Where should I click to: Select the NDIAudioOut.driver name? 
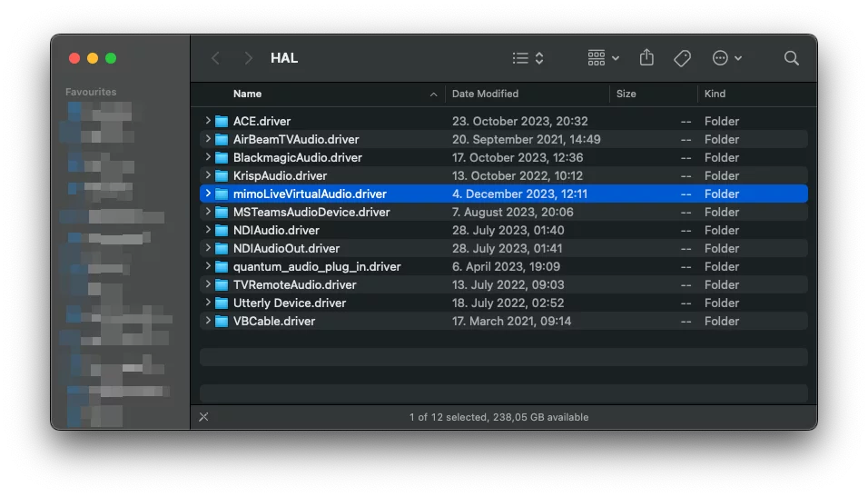[x=286, y=248]
